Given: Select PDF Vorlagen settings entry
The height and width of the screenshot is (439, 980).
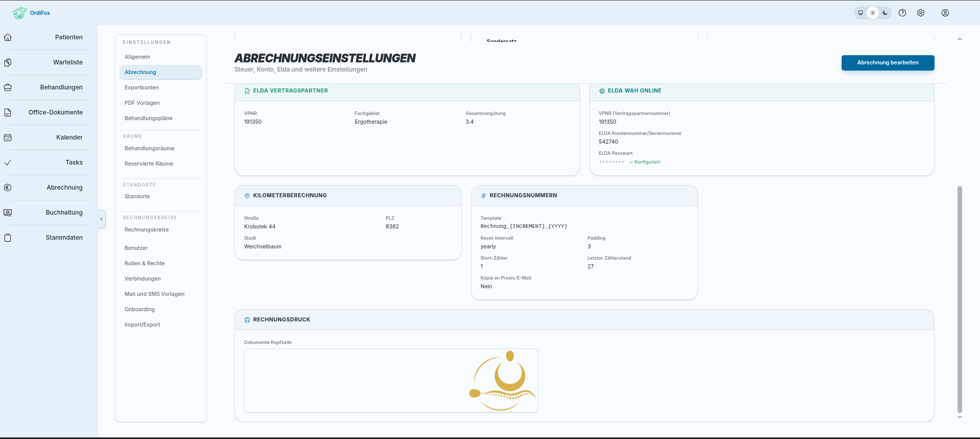Looking at the screenshot, I should pos(161,103).
